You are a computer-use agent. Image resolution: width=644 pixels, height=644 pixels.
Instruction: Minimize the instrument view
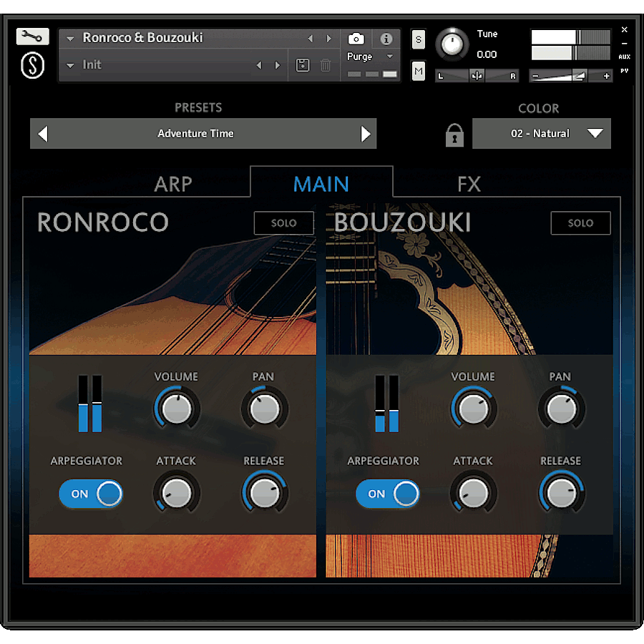[624, 43]
